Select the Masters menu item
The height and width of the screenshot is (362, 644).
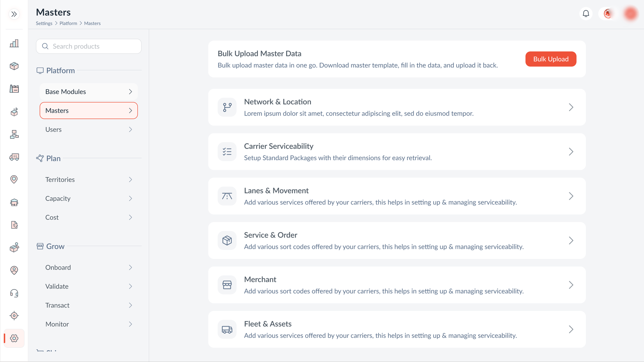coord(89,110)
